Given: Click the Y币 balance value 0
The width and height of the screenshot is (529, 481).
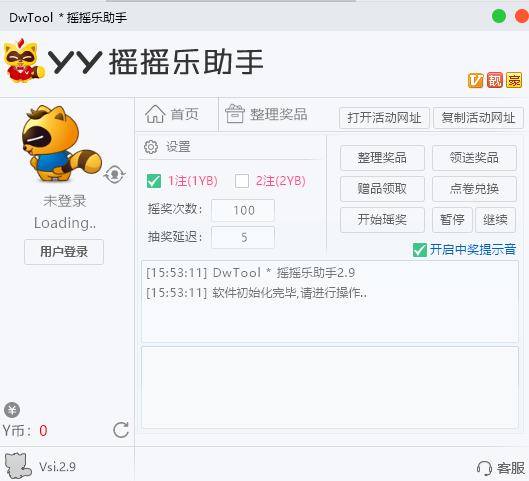Looking at the screenshot, I should click(43, 431).
